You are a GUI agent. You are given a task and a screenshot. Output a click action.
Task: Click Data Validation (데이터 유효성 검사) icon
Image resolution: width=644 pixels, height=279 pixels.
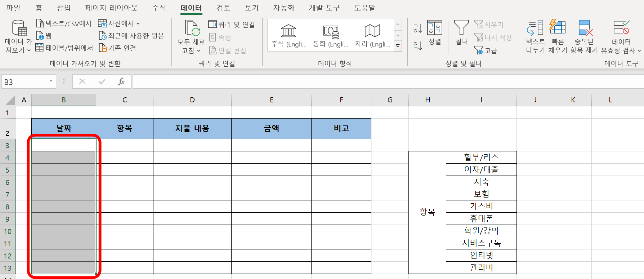(x=621, y=27)
